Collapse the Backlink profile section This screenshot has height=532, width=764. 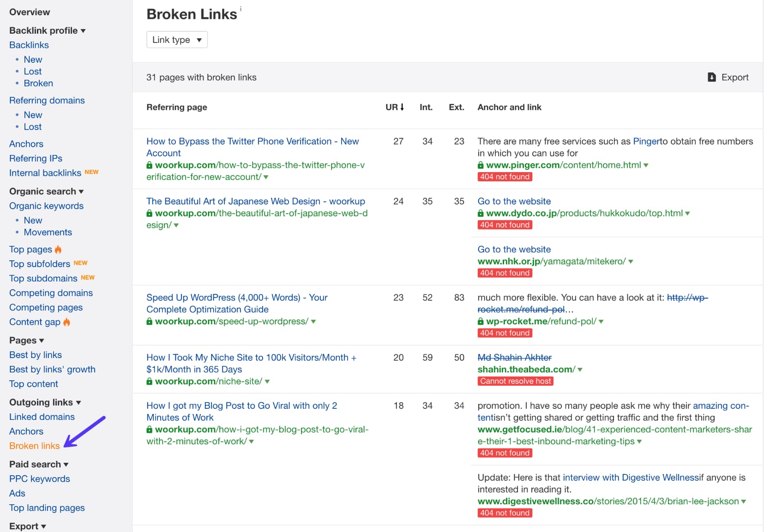point(84,30)
